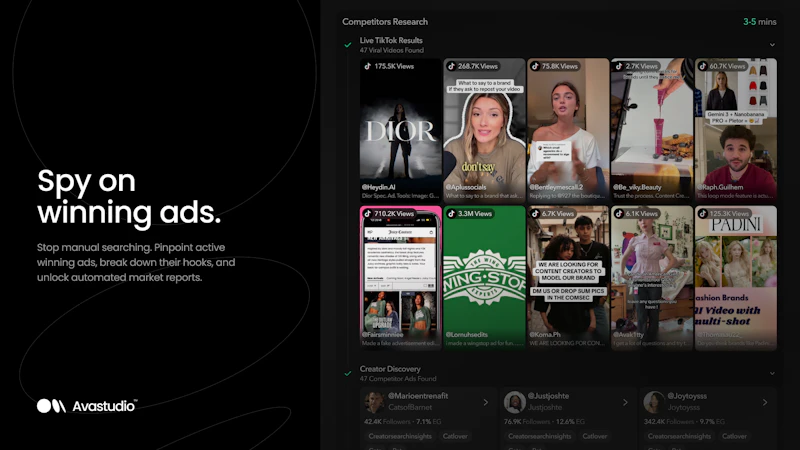Screen dimensions: 800x450
Task: Click TikTok icon on 60.7K Views video
Action: pos(703,66)
